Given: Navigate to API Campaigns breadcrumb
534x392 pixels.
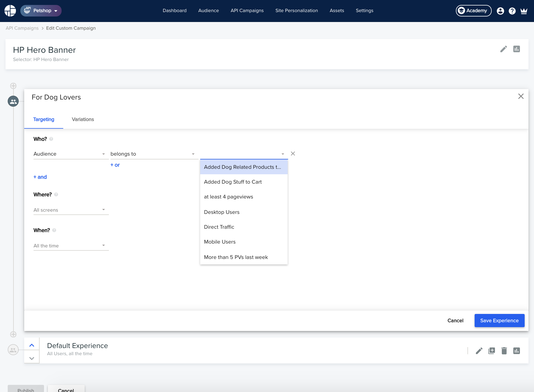Looking at the screenshot, I should (x=22, y=28).
